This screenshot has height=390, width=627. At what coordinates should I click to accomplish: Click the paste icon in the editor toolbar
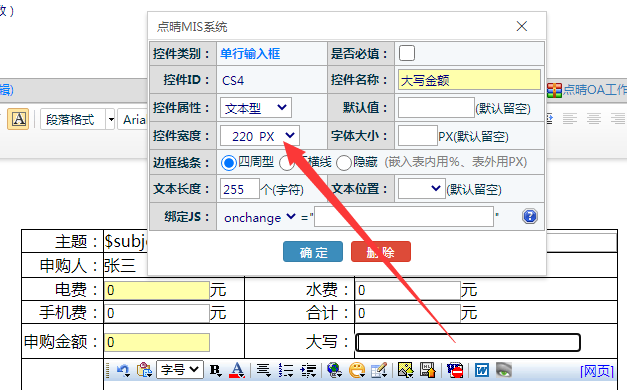pyautogui.click(x=144, y=370)
